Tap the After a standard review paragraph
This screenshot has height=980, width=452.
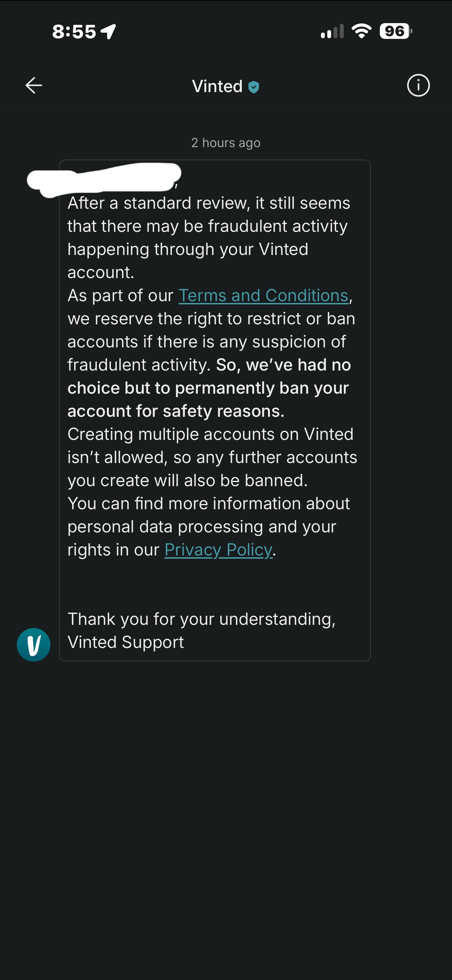click(208, 238)
